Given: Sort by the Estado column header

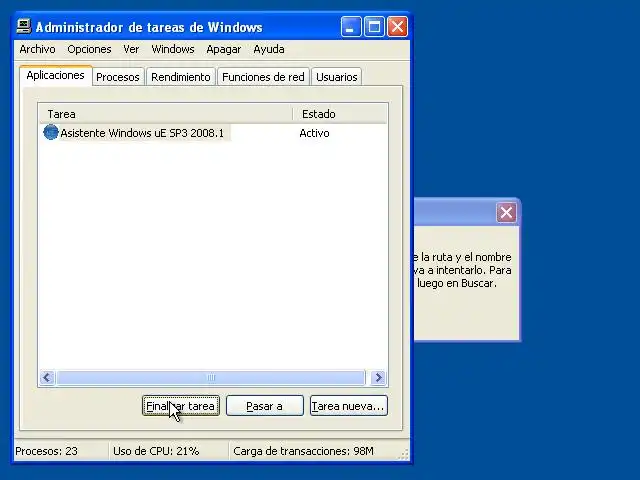Looking at the screenshot, I should pos(340,114).
